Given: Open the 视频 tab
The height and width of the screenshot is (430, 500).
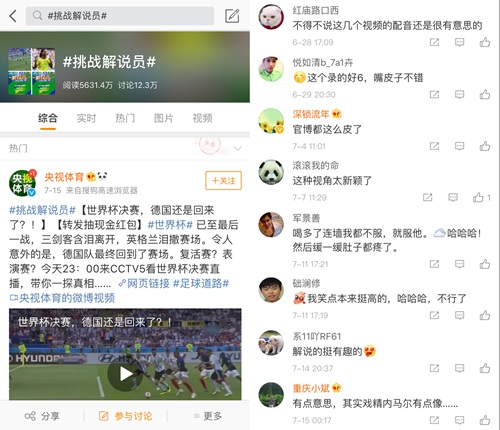Looking at the screenshot, I should point(202,118).
